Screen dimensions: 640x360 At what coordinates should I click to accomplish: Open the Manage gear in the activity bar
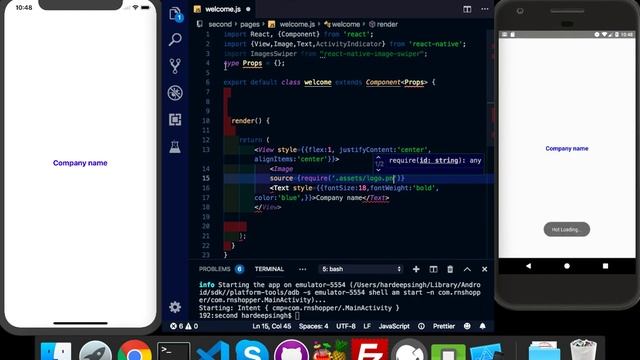(x=175, y=307)
